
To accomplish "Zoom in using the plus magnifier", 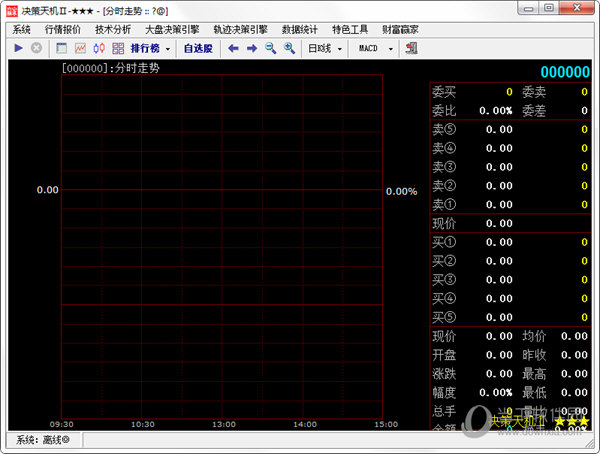I will (x=289, y=48).
